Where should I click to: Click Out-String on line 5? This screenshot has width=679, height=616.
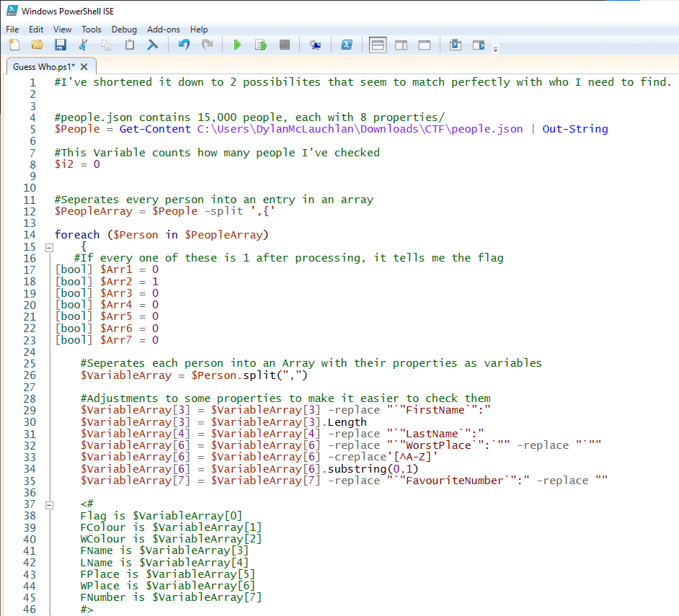tap(575, 129)
